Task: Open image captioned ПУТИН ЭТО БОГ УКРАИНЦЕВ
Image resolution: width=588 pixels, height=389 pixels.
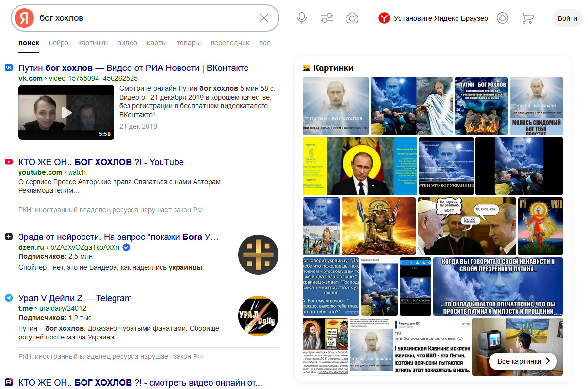Action: tap(446, 166)
